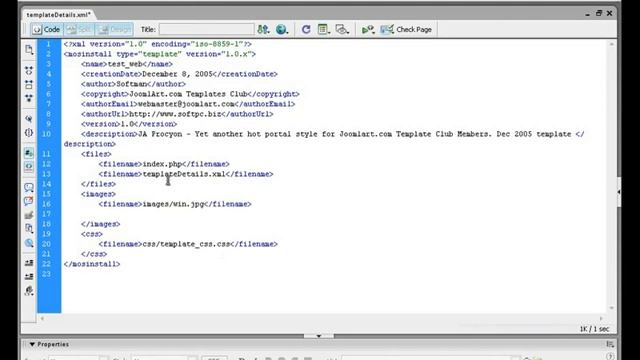The image size is (640, 360).
Task: Click the opening <images> tag
Action: (98, 194)
